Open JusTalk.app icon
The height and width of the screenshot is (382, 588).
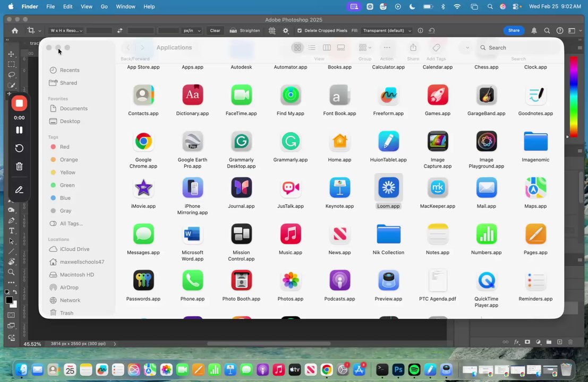click(290, 188)
